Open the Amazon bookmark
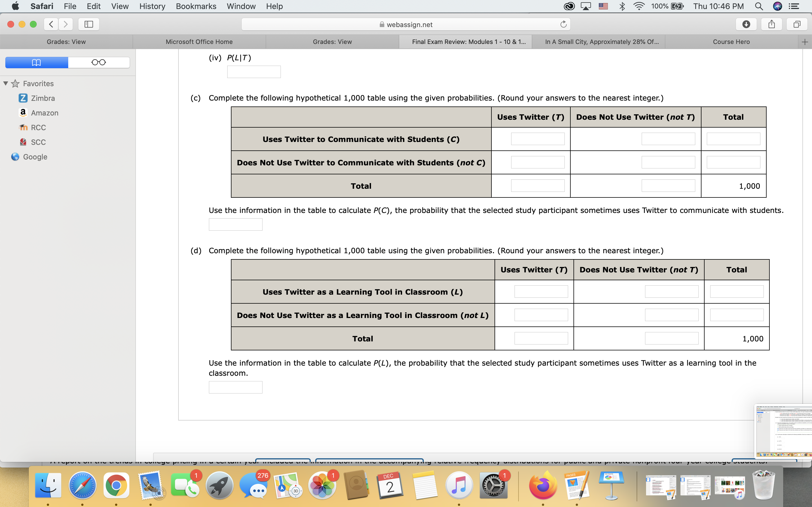This screenshot has width=812, height=507. click(x=44, y=113)
